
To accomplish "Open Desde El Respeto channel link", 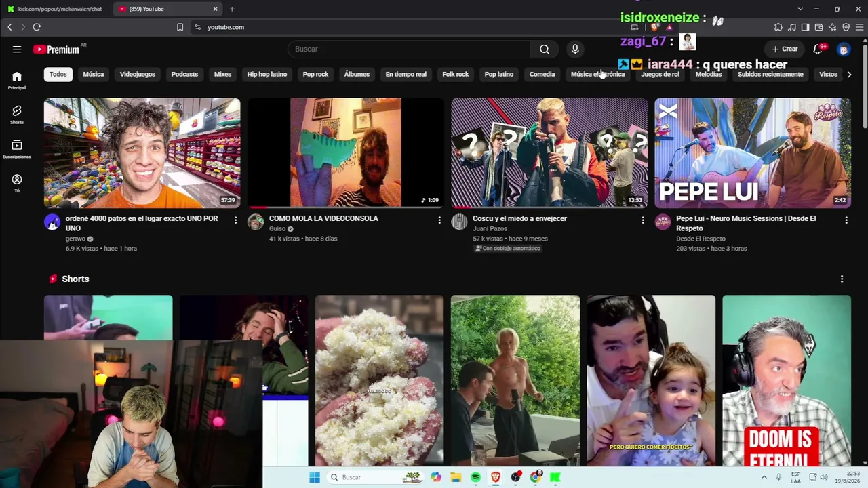I will tap(701, 239).
